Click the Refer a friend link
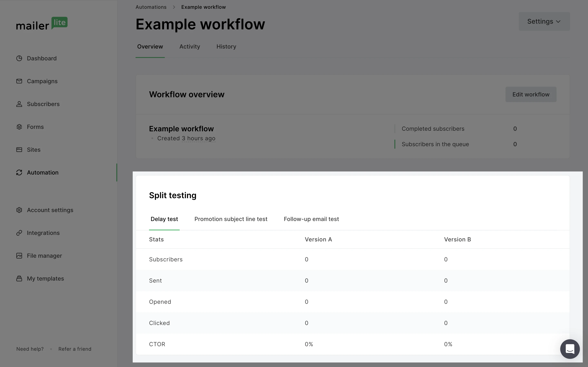The height and width of the screenshot is (367, 588). coord(75,349)
